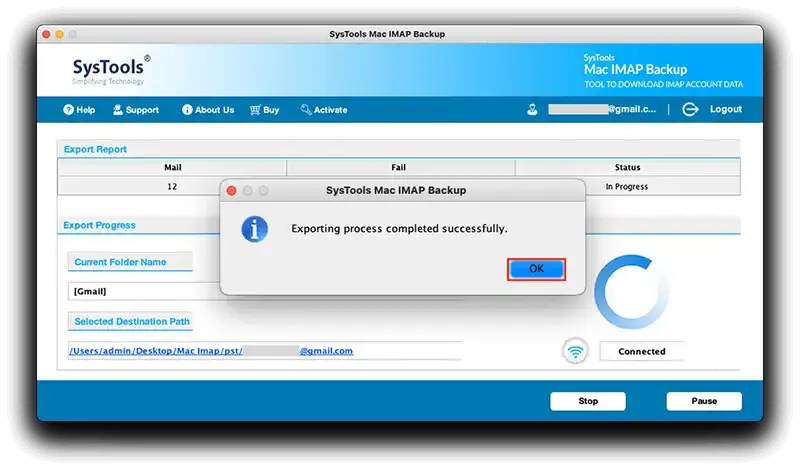Click the user account icon
800x470 pixels.
tap(532, 110)
